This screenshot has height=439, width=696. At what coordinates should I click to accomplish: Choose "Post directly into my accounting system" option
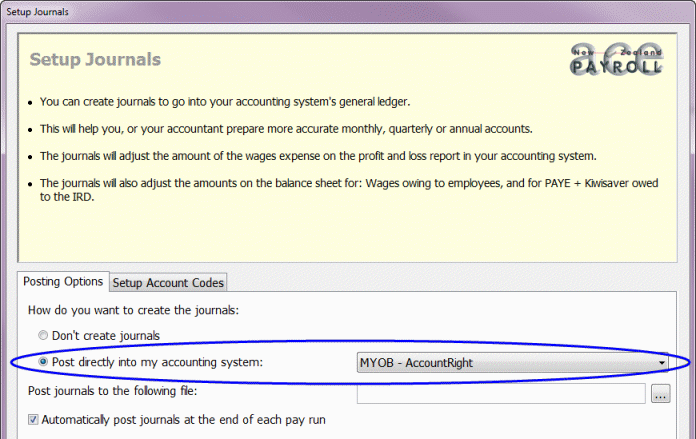pyautogui.click(x=43, y=362)
